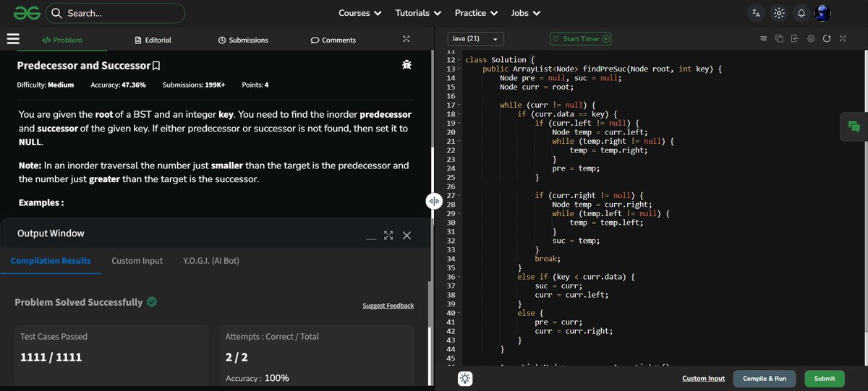This screenshot has height=391, width=868.
Task: Click the GeeksforGeeks logo
Action: pos(26,13)
